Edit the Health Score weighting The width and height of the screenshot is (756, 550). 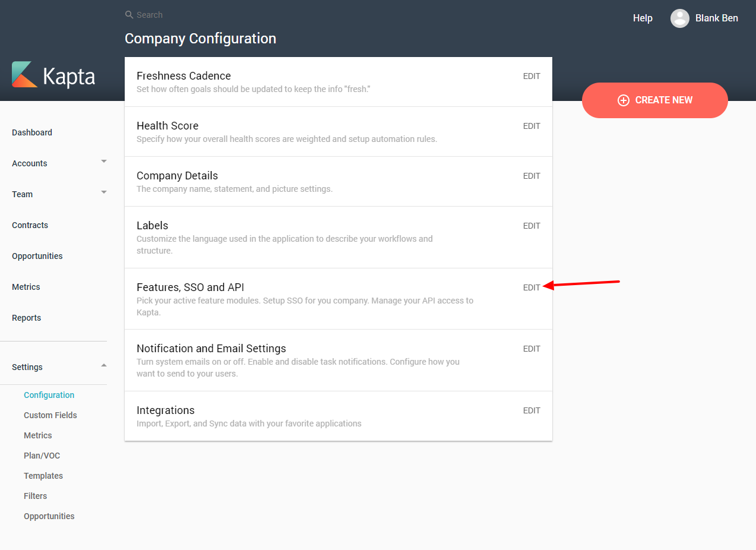pyautogui.click(x=531, y=126)
